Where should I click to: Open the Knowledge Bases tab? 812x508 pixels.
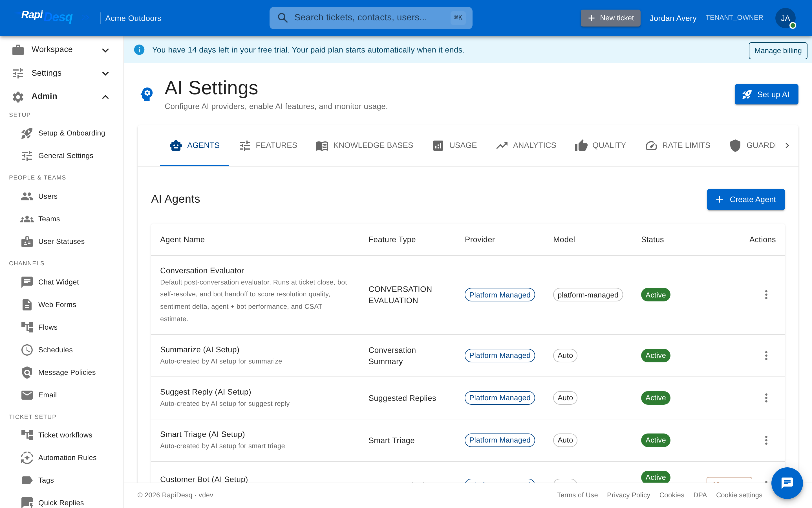(364, 145)
